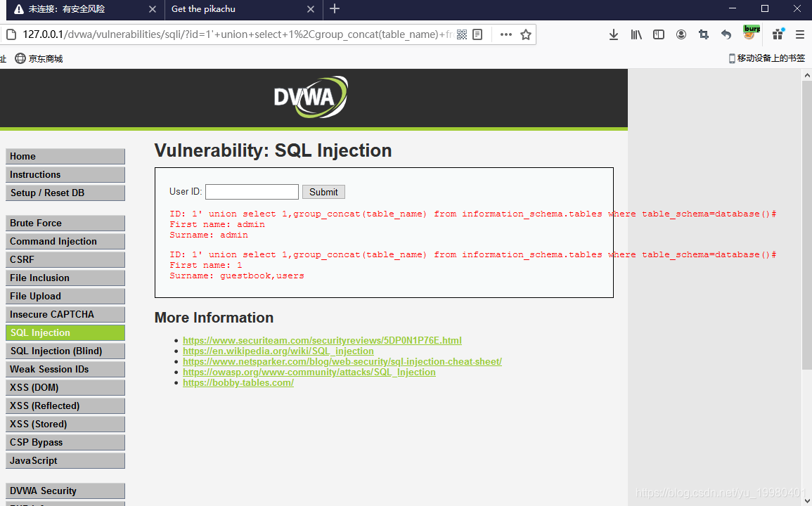Click the scrollbar up arrow

tap(807, 76)
